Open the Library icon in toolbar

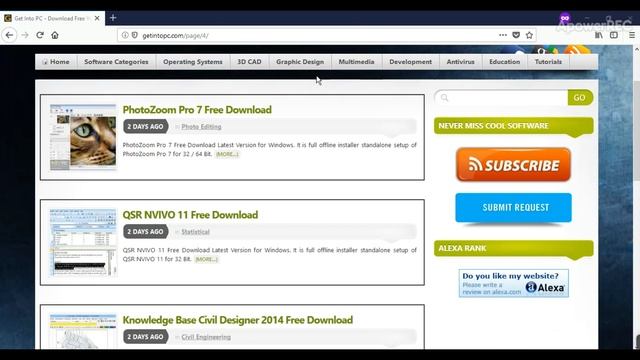[x=599, y=35]
